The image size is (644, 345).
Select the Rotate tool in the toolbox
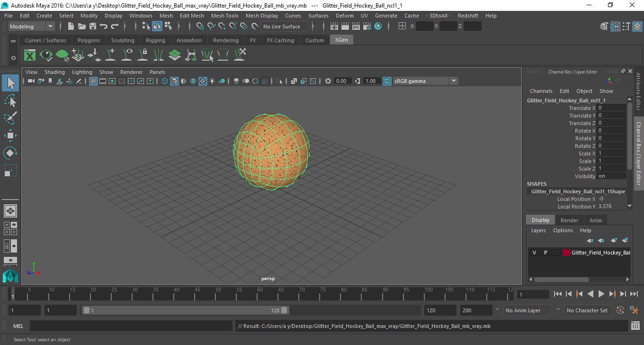point(10,153)
